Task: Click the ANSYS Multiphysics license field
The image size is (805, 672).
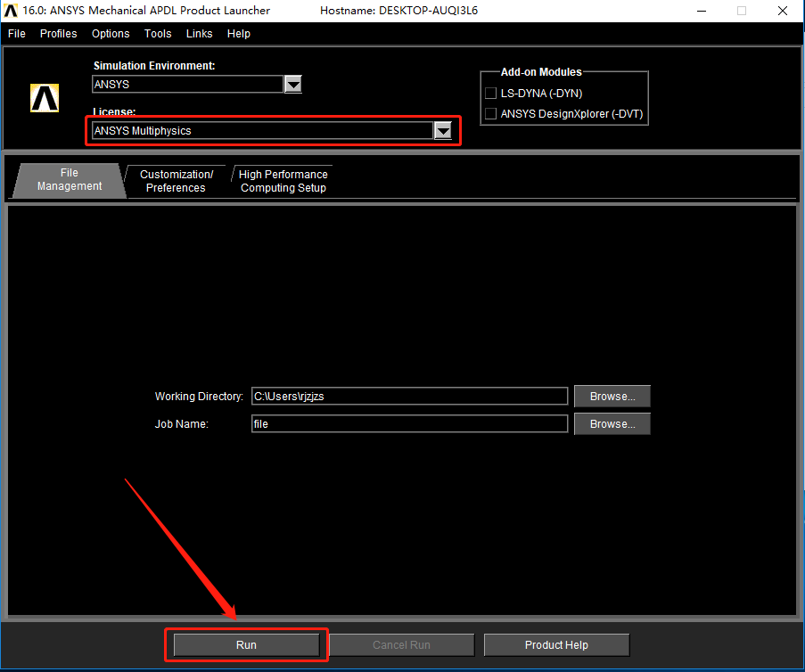Action: [262, 131]
